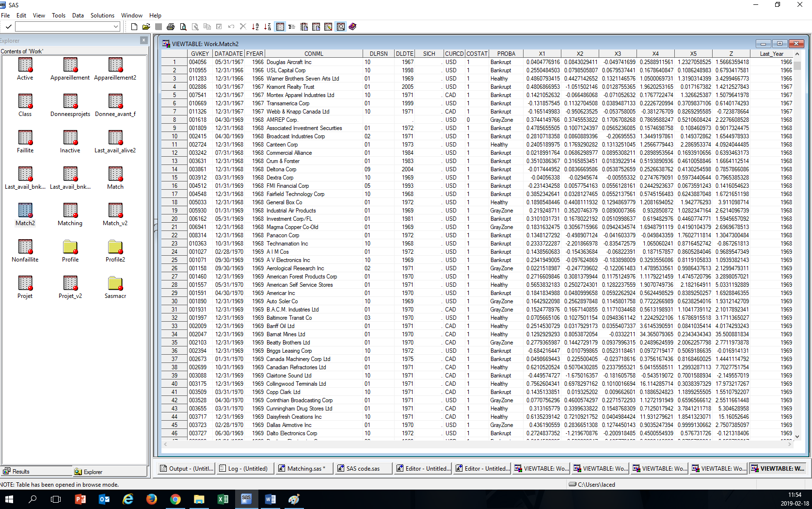Toggle form view mode in the toolbar
Viewport: 812px width, 509px height.
click(x=292, y=27)
